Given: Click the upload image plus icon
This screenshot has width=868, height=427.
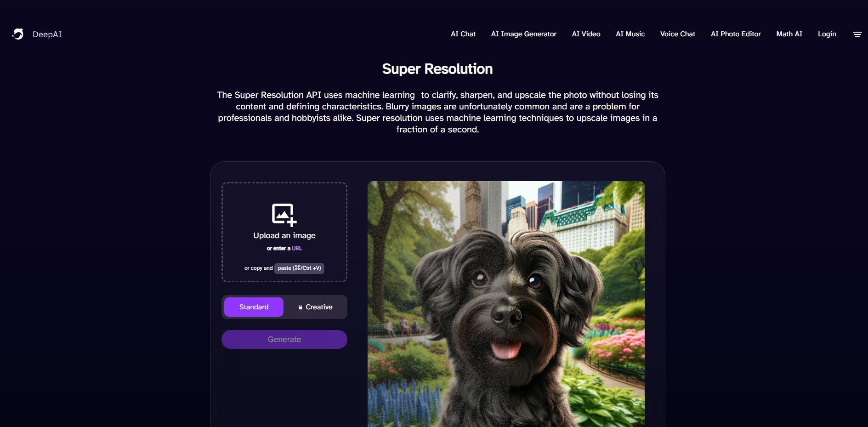Looking at the screenshot, I should point(284,215).
